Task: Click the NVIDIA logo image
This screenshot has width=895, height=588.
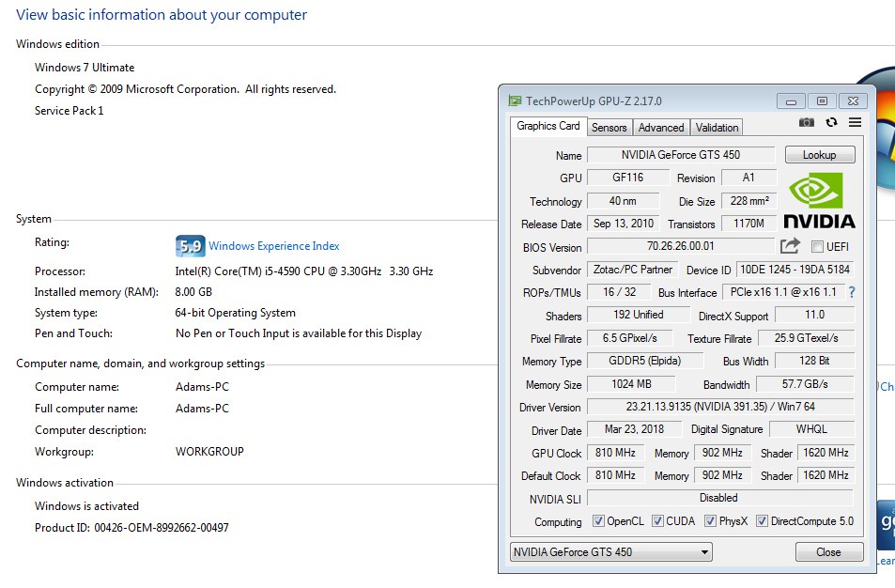Action: click(x=819, y=200)
